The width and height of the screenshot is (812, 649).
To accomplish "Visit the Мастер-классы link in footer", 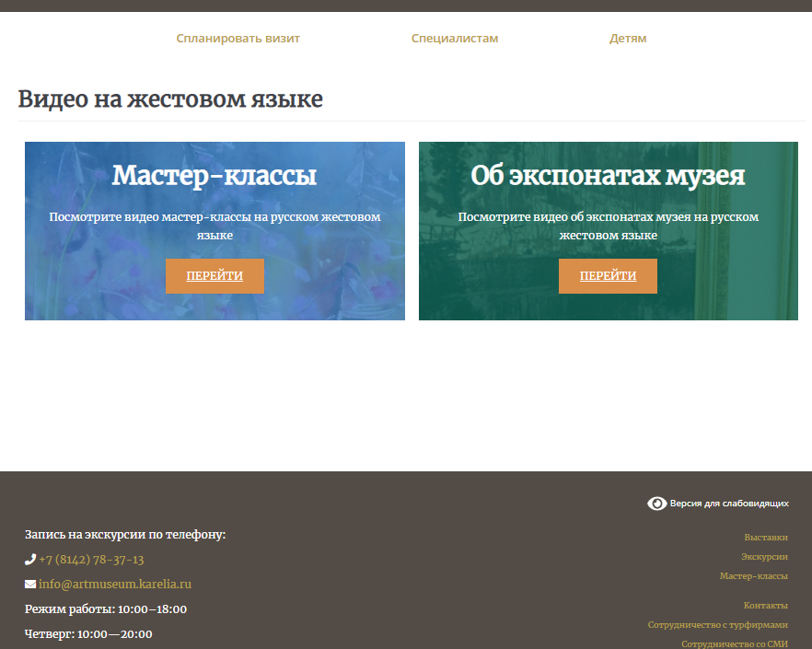I will (x=753, y=576).
